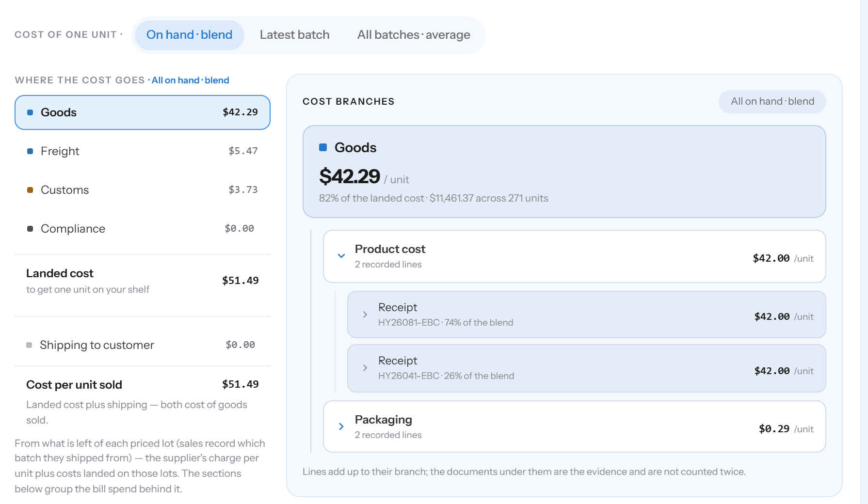This screenshot has width=868, height=504.
Task: Click the All on hand · blend link
Action: click(x=190, y=80)
